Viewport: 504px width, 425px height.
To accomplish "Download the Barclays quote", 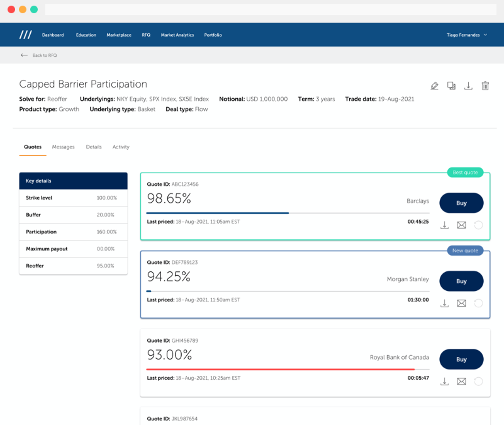I will [x=444, y=225].
